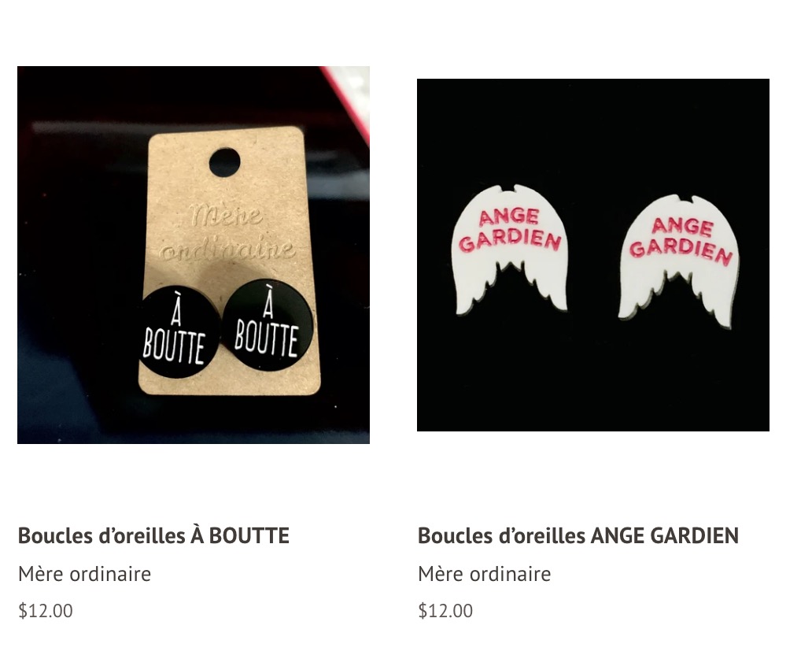Click the Boucles d'oreilles ANGE GARDIEN title
812x655 pixels.
[x=578, y=535]
